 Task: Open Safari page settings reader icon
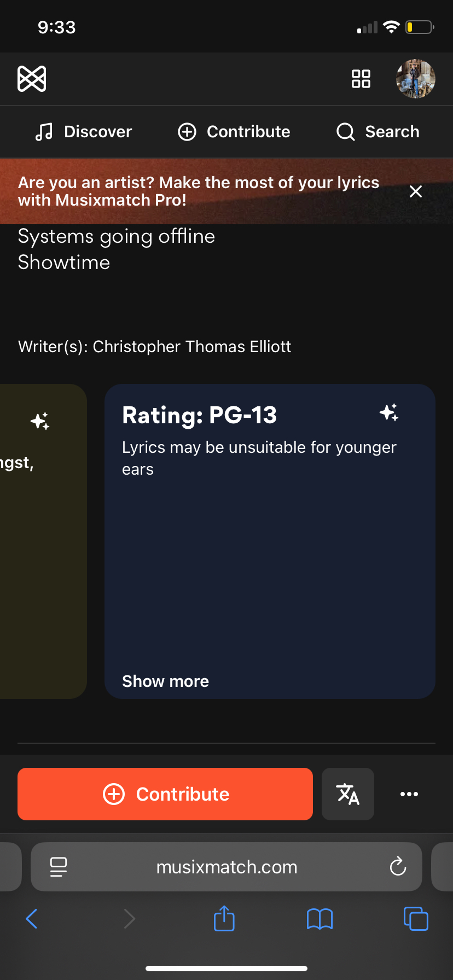[59, 867]
